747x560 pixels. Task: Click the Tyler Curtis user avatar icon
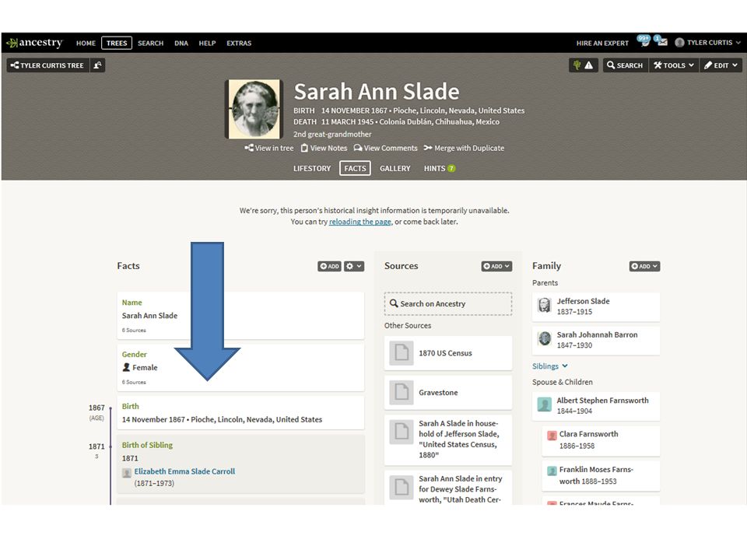[x=680, y=43]
